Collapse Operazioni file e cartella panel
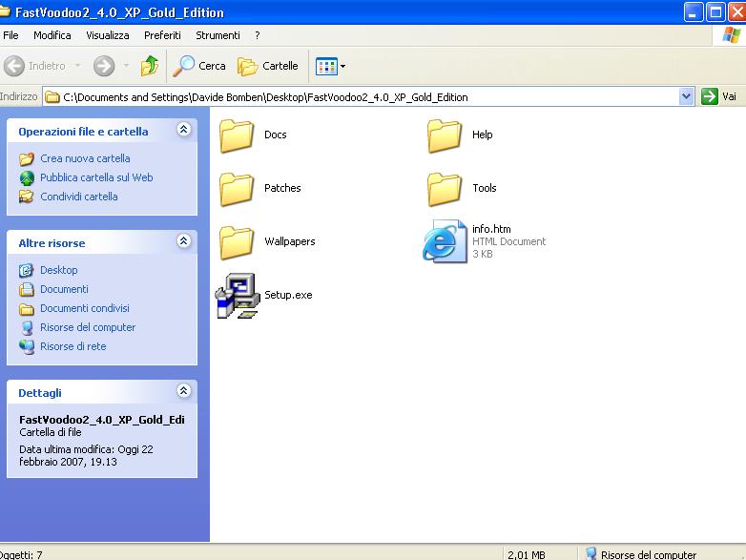Screen dimensions: 746x560 (184, 130)
